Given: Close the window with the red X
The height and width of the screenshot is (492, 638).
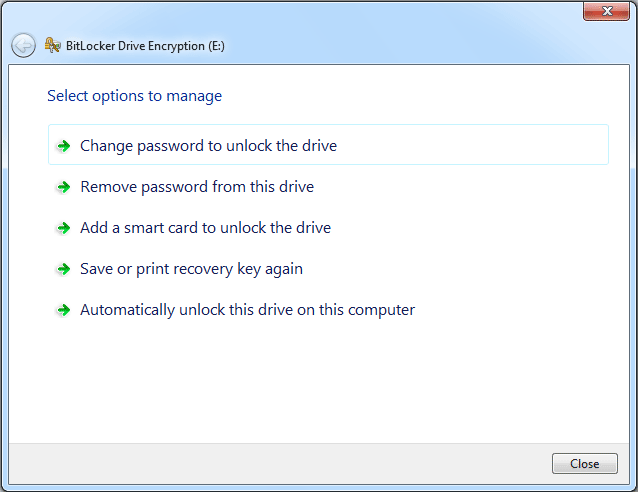Looking at the screenshot, I should (x=605, y=12).
